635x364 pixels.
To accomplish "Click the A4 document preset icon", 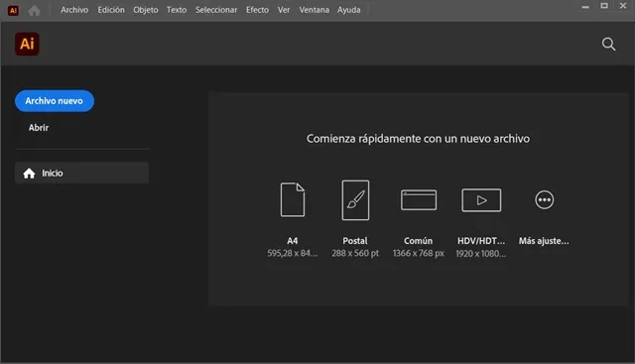I will [x=293, y=199].
